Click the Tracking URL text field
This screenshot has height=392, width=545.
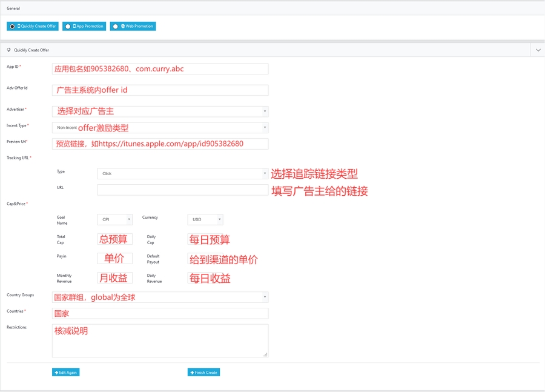click(x=182, y=190)
